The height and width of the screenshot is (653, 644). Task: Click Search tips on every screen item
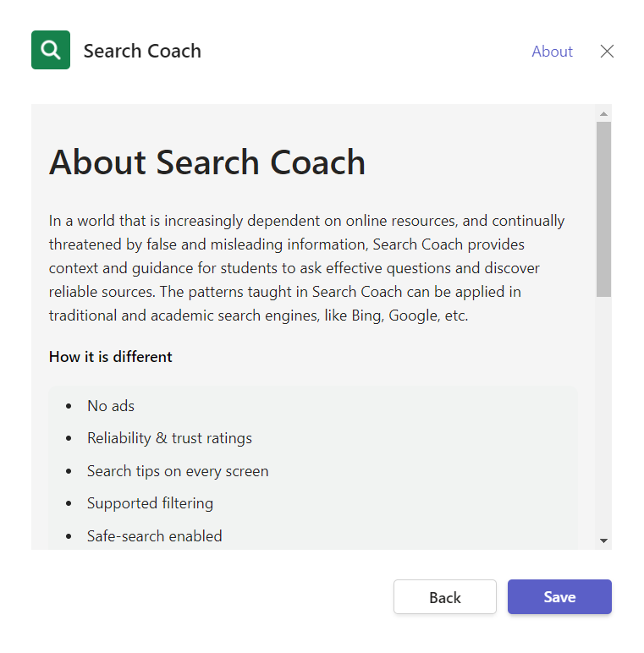tap(178, 471)
